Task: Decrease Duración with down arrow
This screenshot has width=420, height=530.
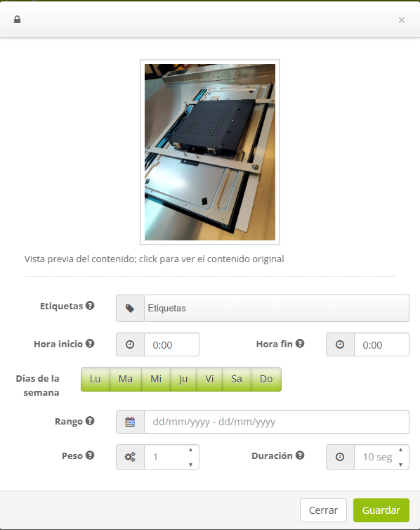Action: pyautogui.click(x=401, y=465)
